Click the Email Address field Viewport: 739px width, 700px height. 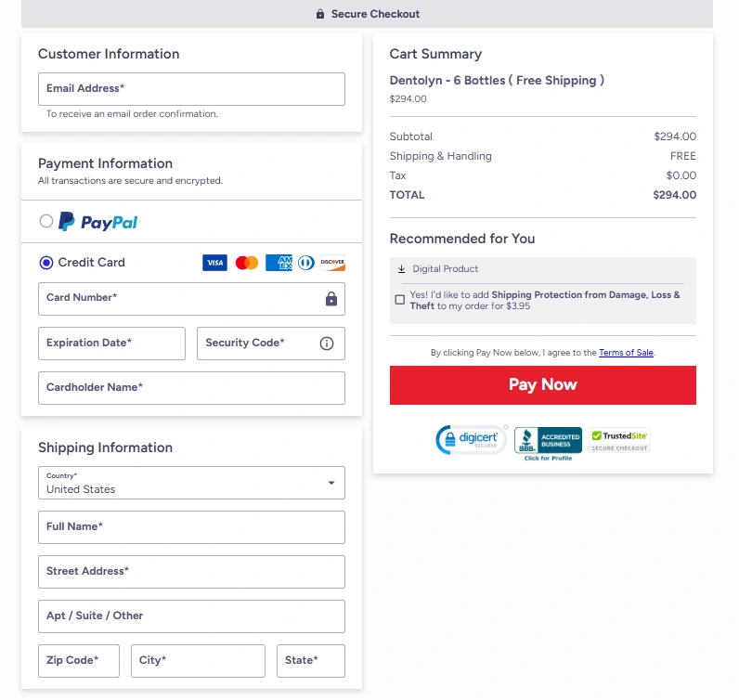click(191, 89)
